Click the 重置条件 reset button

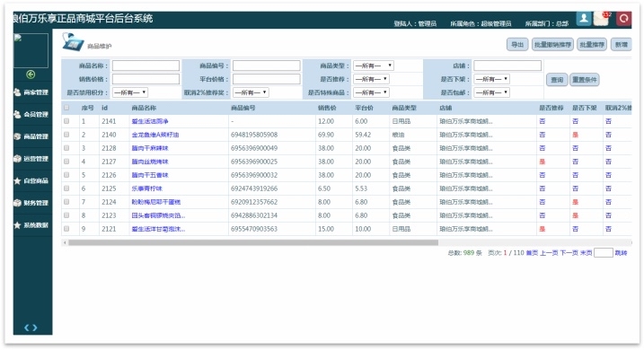tap(584, 80)
